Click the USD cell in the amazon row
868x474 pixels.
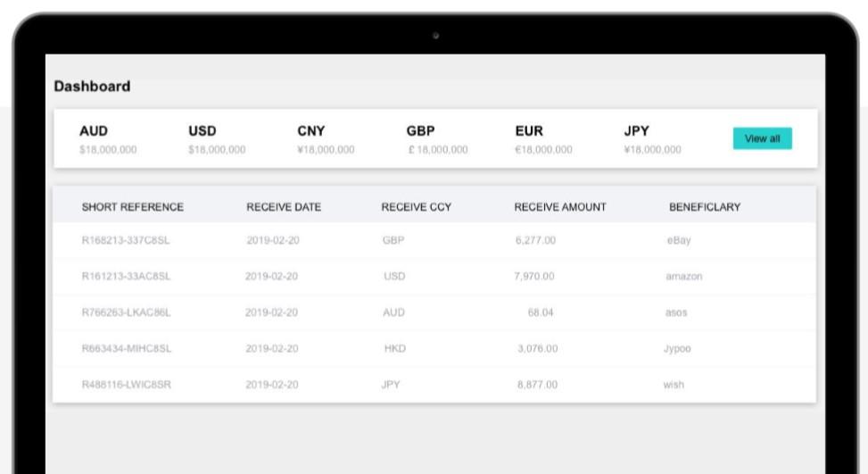pyautogui.click(x=394, y=277)
